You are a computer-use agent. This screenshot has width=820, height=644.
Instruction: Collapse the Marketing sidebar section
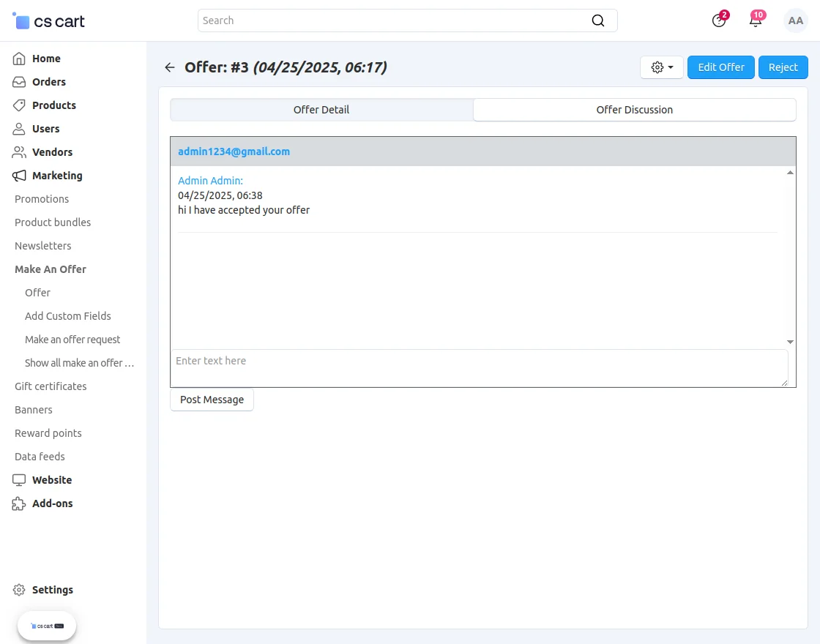point(57,176)
